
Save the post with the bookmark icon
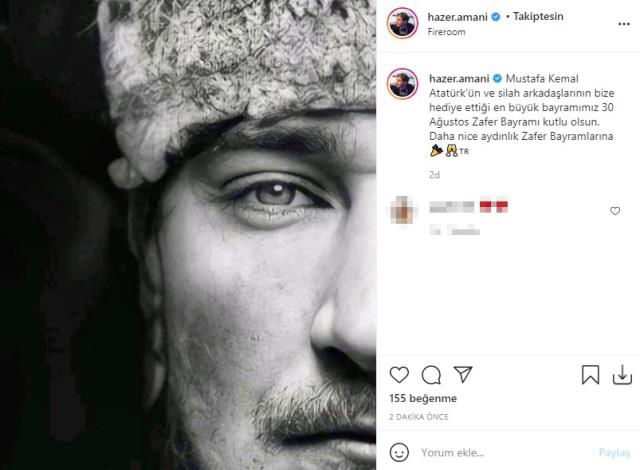[x=590, y=375]
